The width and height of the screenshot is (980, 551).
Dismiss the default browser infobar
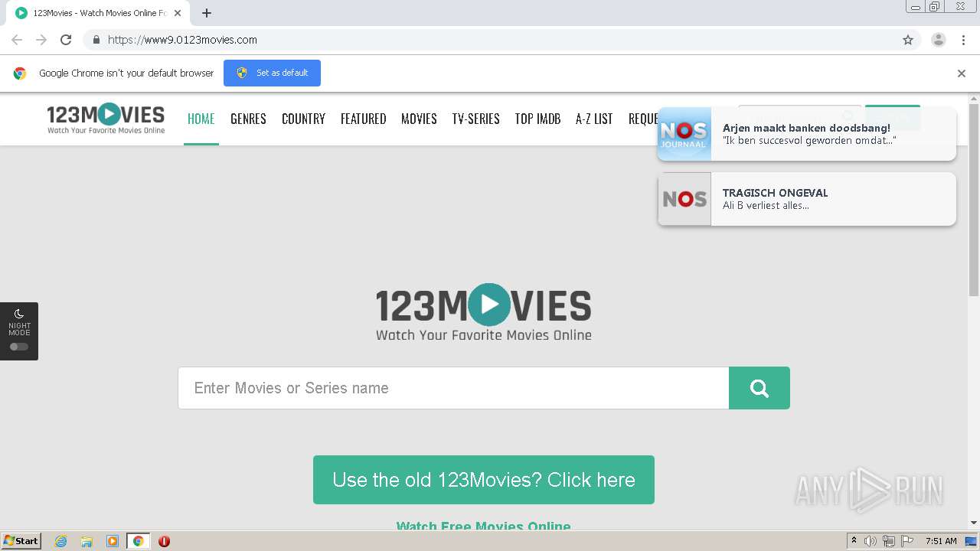coord(962,73)
